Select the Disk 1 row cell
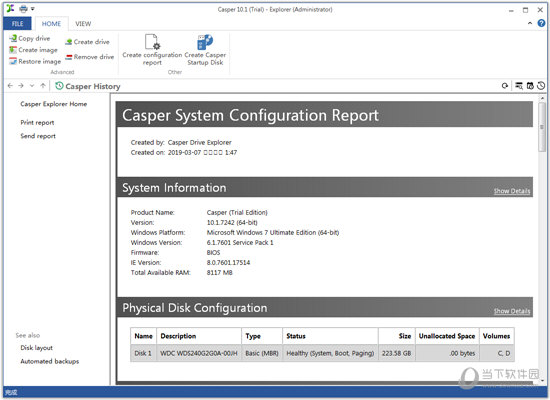550x400 pixels. pyautogui.click(x=143, y=353)
